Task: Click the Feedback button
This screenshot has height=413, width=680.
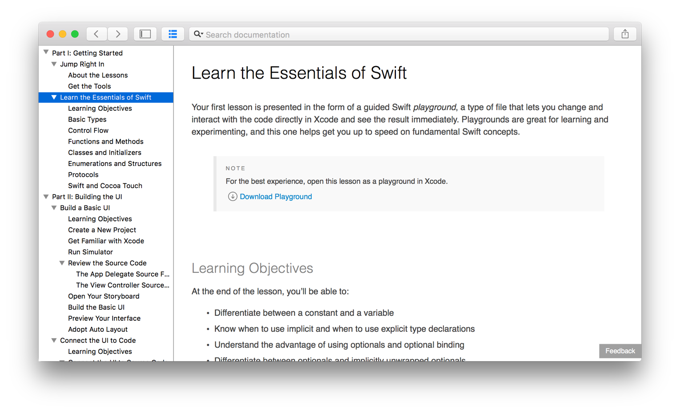Action: point(620,351)
